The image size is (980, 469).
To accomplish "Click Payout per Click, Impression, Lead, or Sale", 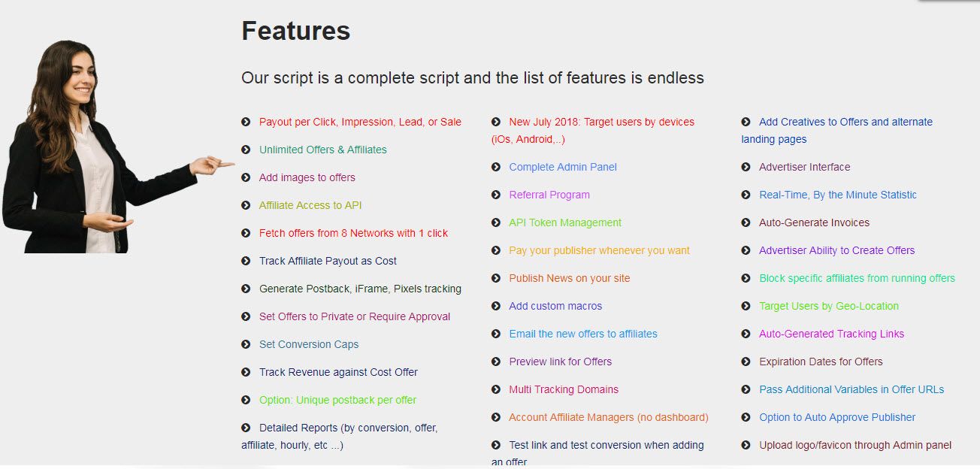I will click(x=360, y=122).
